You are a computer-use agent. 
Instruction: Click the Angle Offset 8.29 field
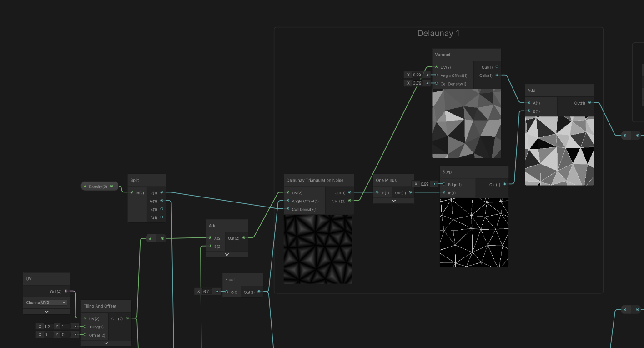pyautogui.click(x=417, y=75)
